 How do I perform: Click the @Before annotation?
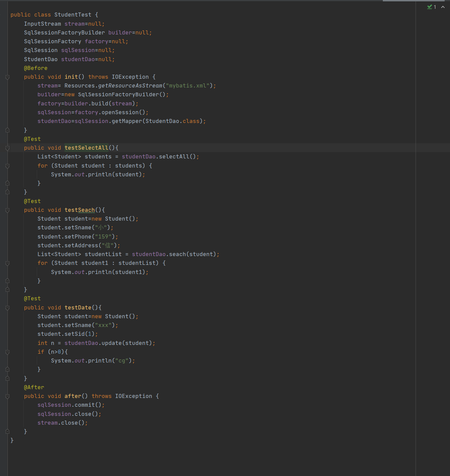pos(36,68)
